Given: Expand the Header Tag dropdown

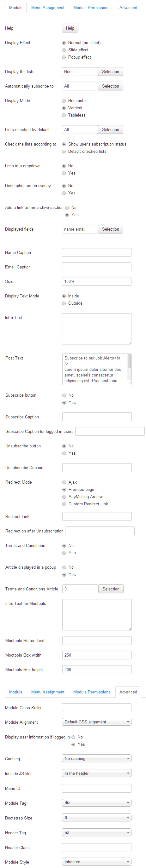Looking at the screenshot, I should point(97,832).
